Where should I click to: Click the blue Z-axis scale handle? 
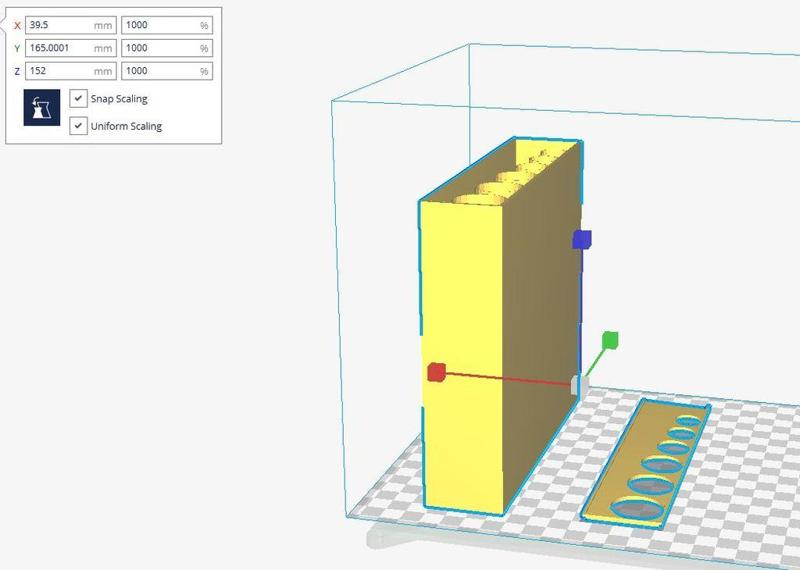point(582,239)
